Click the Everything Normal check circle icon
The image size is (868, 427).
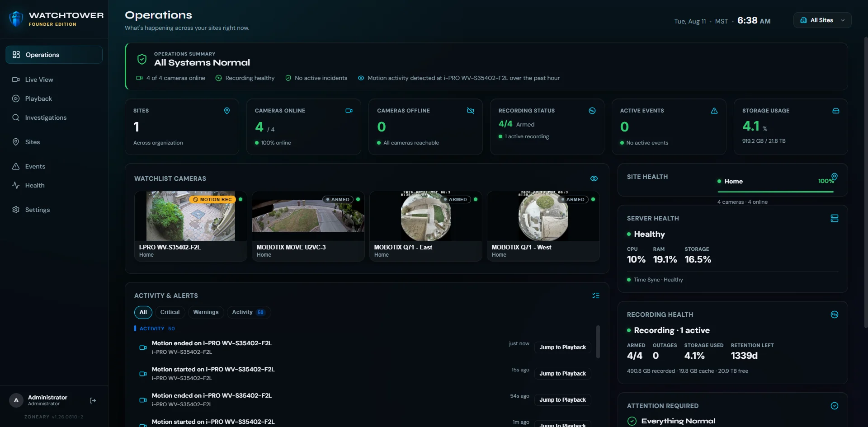(632, 421)
